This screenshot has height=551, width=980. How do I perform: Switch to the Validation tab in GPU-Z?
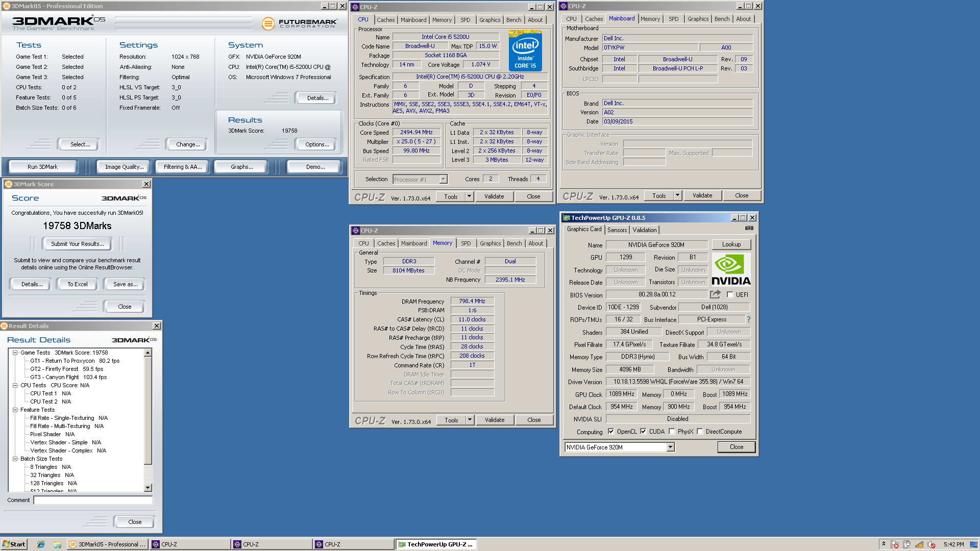click(645, 230)
